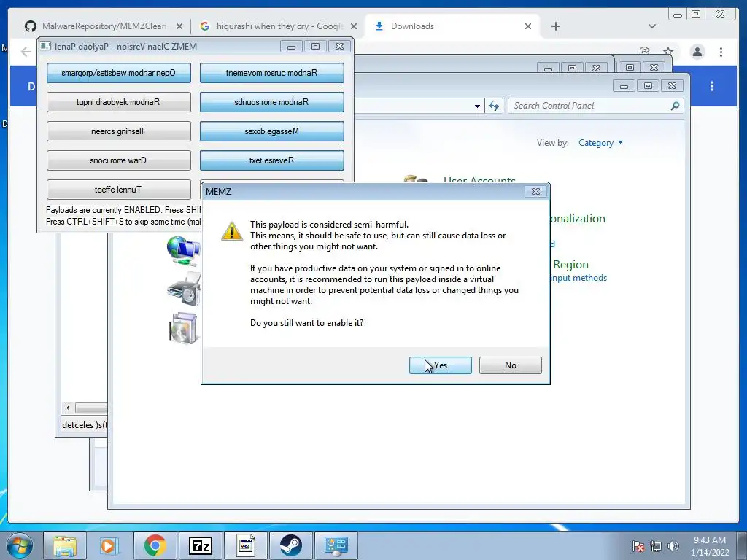747x560 pixels.
Task: Open Steam from taskbar
Action: pyautogui.click(x=290, y=545)
